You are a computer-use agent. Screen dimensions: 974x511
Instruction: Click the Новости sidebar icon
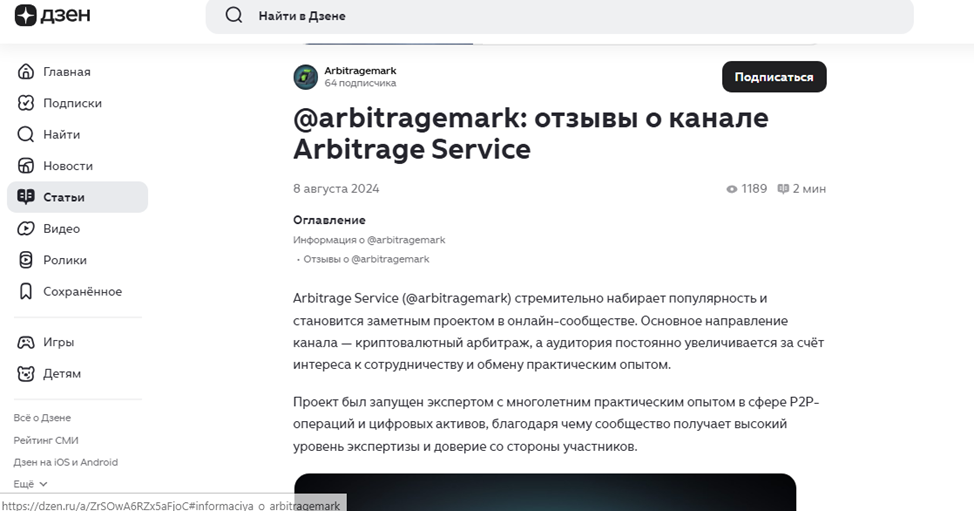(25, 166)
